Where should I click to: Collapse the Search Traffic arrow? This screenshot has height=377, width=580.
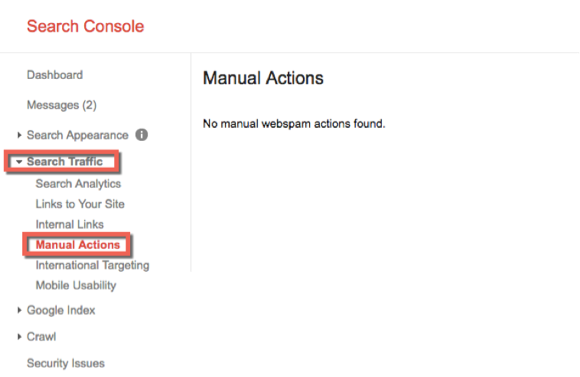pos(19,162)
